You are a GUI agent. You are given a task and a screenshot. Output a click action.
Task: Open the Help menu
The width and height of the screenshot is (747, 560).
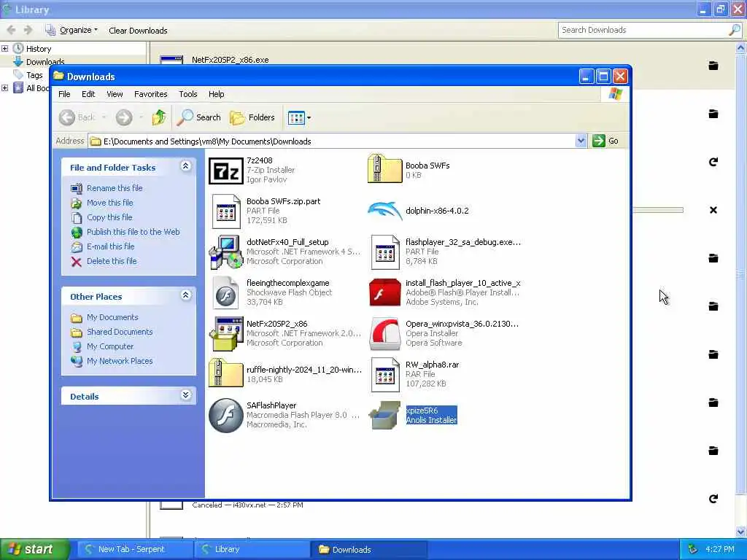tap(216, 94)
